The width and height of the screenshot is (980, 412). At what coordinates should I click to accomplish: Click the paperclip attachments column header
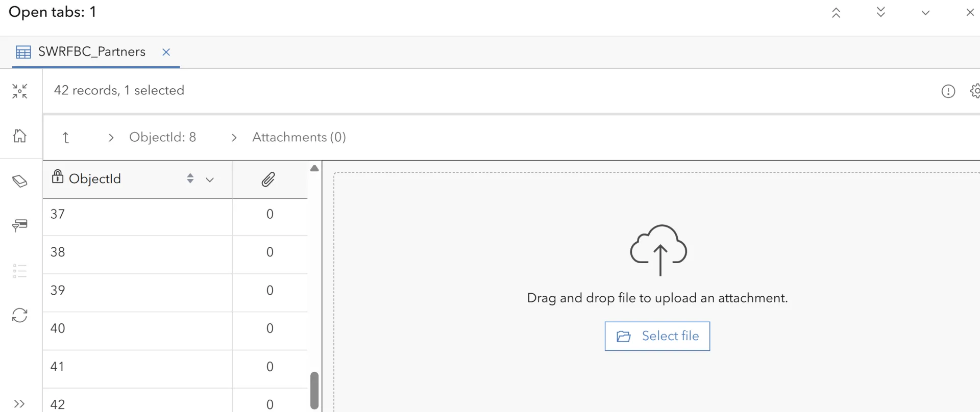[x=268, y=179]
